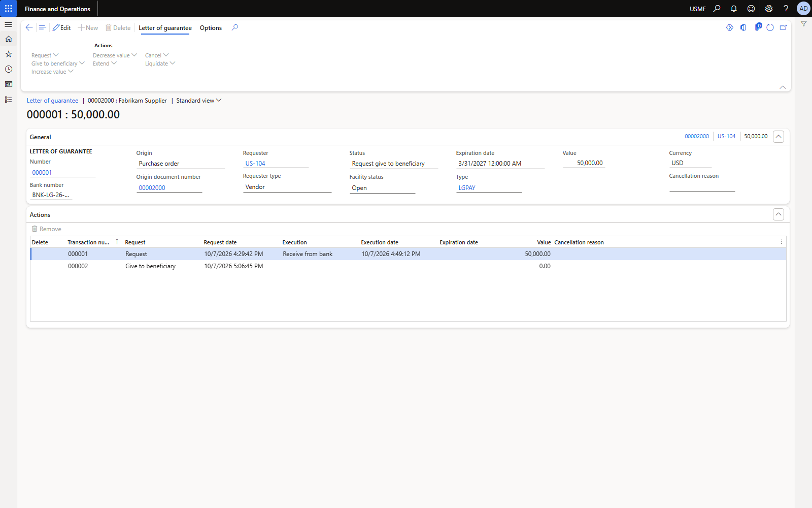Open the AD user account avatar
Image resolution: width=812 pixels, height=508 pixels.
tap(803, 9)
